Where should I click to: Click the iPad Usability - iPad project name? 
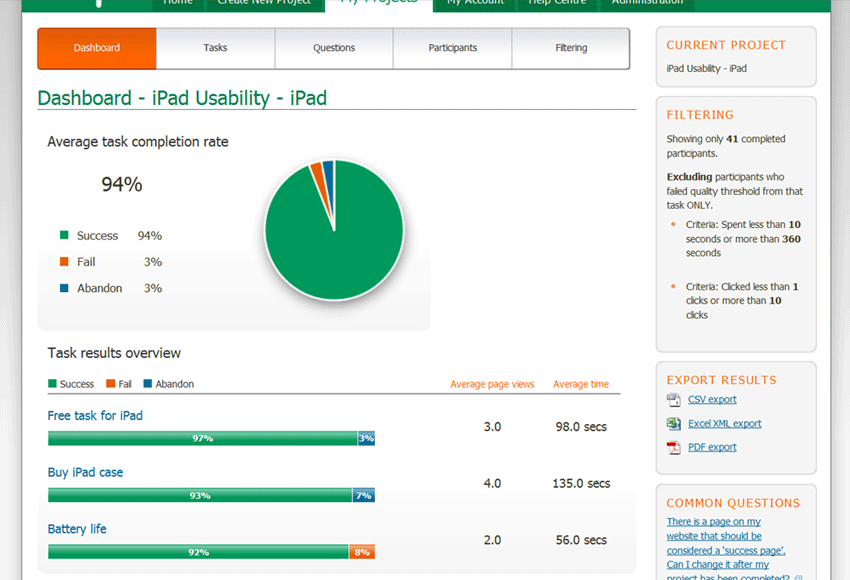point(706,68)
